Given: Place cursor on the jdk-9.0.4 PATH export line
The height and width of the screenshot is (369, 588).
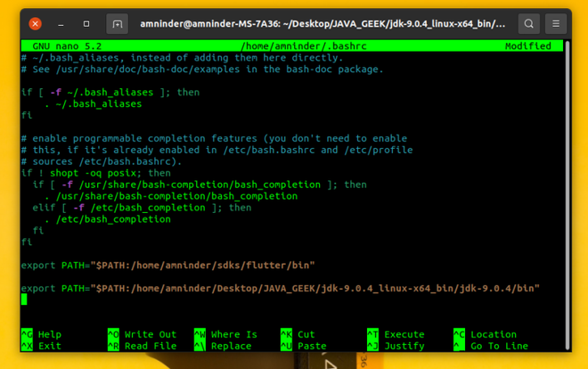Looking at the screenshot, I should [x=281, y=288].
